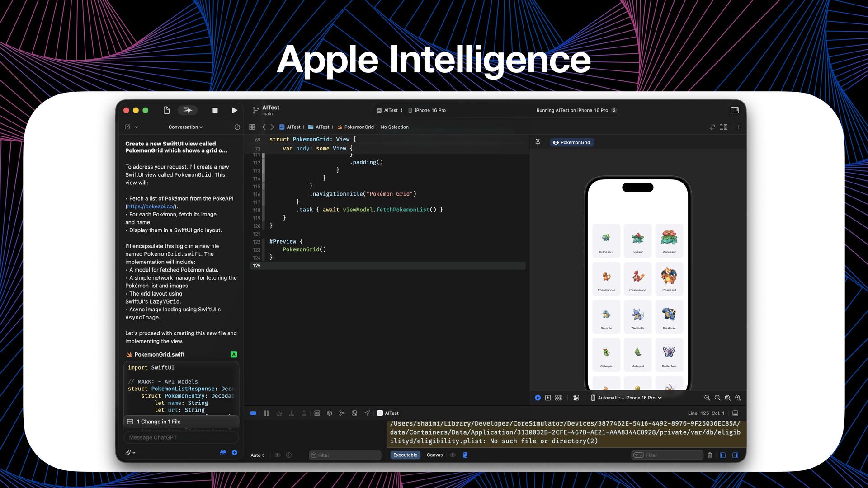The image size is (868, 488).
Task: Toggle the inspector panel at top right
Action: tap(735, 110)
